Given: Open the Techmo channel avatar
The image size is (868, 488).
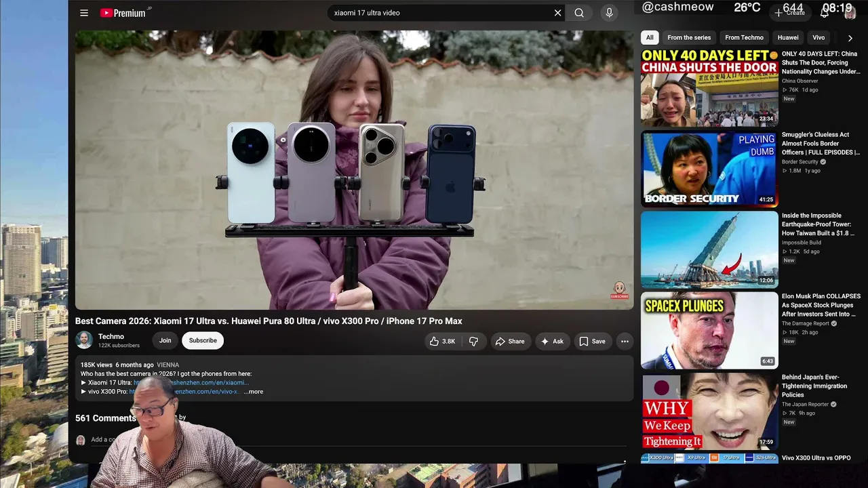Looking at the screenshot, I should [x=84, y=340].
